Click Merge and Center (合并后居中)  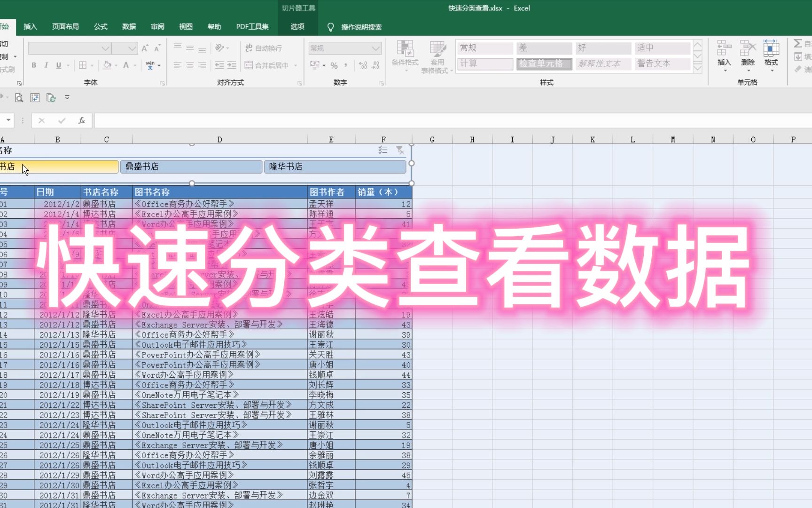pyautogui.click(x=267, y=65)
